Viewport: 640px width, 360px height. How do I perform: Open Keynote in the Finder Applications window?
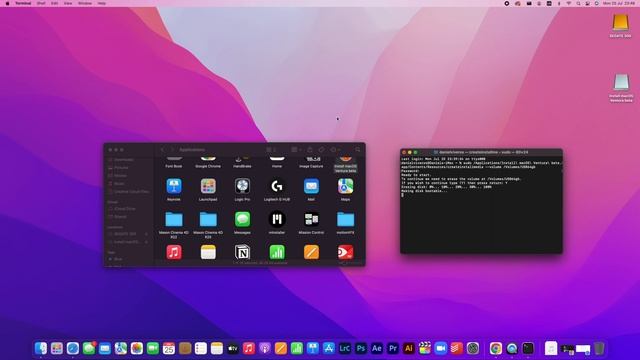pyautogui.click(x=174, y=186)
